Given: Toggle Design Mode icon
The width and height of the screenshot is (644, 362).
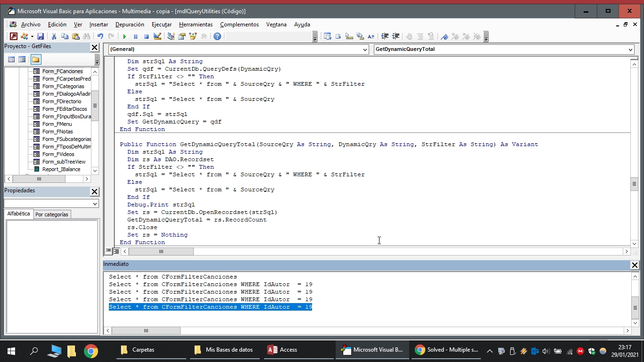Looking at the screenshot, I should 157,36.
